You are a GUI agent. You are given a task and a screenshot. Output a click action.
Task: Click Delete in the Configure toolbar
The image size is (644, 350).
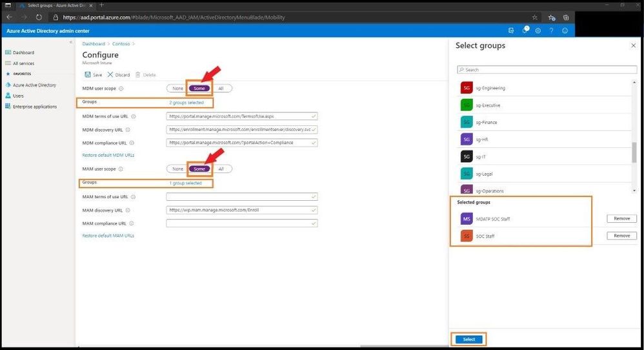145,75
